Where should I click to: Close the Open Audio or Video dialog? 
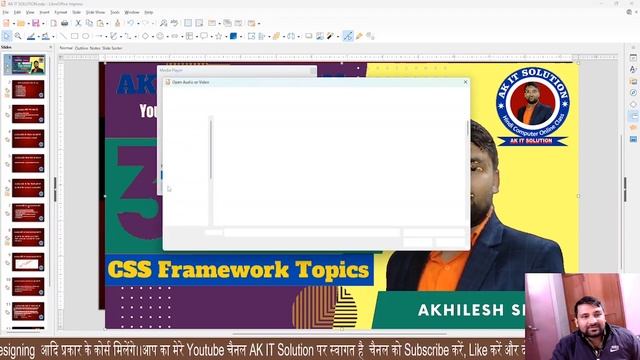click(x=465, y=82)
